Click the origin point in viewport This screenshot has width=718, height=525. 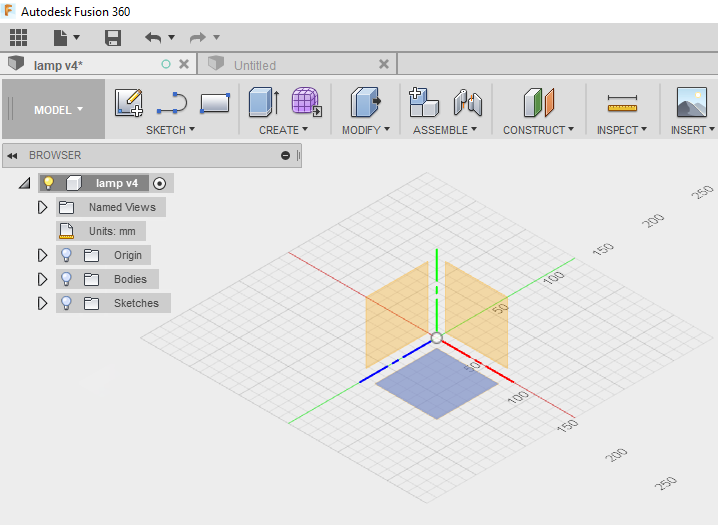click(x=437, y=338)
